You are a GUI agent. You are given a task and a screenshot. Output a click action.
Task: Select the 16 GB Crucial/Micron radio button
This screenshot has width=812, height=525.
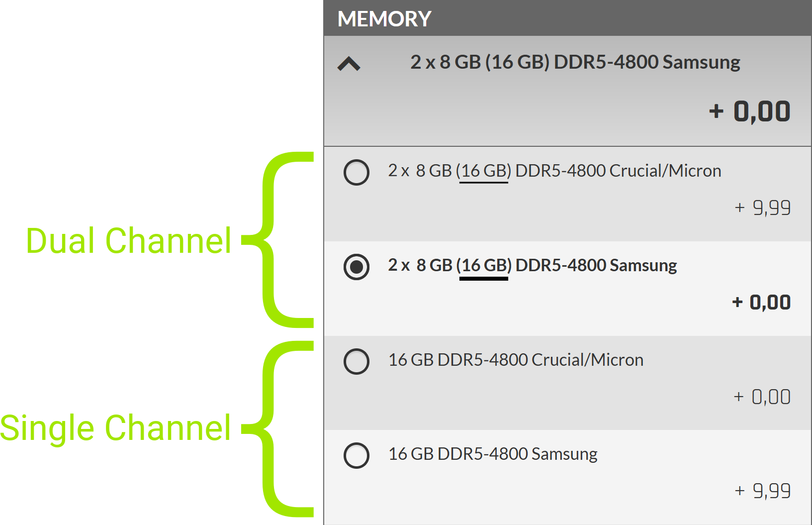357,362
